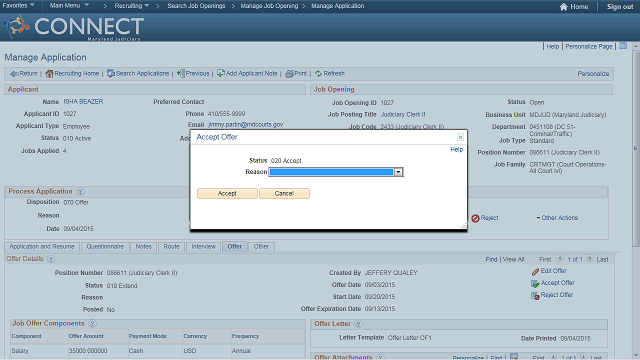Screen dimensions: 640x360
Task: Show previous row arrow in Offer Details
Action: pyautogui.click(x=560, y=259)
